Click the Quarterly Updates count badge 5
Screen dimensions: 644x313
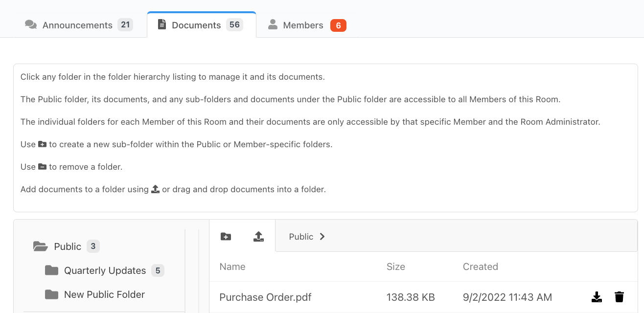158,270
